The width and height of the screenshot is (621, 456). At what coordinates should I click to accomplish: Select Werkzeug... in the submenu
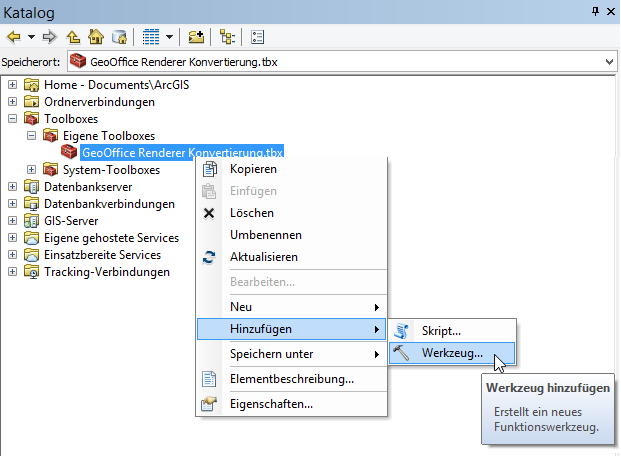(451, 353)
